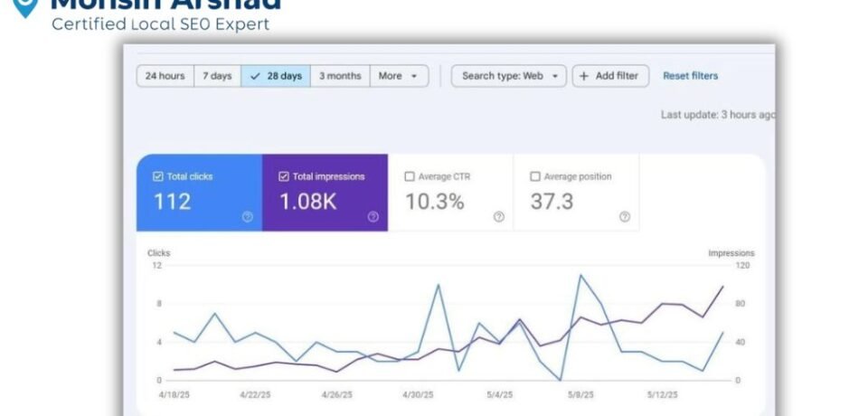Viewport: 868px width, 416px height.
Task: Click the 4/22/25 date on chart axis
Action: pos(255,395)
